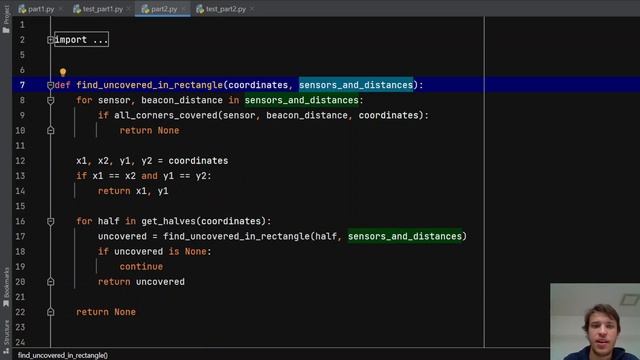
Task: Click 'if uncovered is None' line
Action: pyautogui.click(x=155, y=251)
